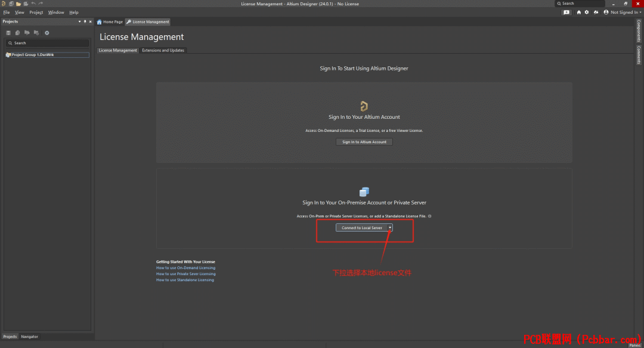Go to home via the top-right house icon

(x=578, y=13)
